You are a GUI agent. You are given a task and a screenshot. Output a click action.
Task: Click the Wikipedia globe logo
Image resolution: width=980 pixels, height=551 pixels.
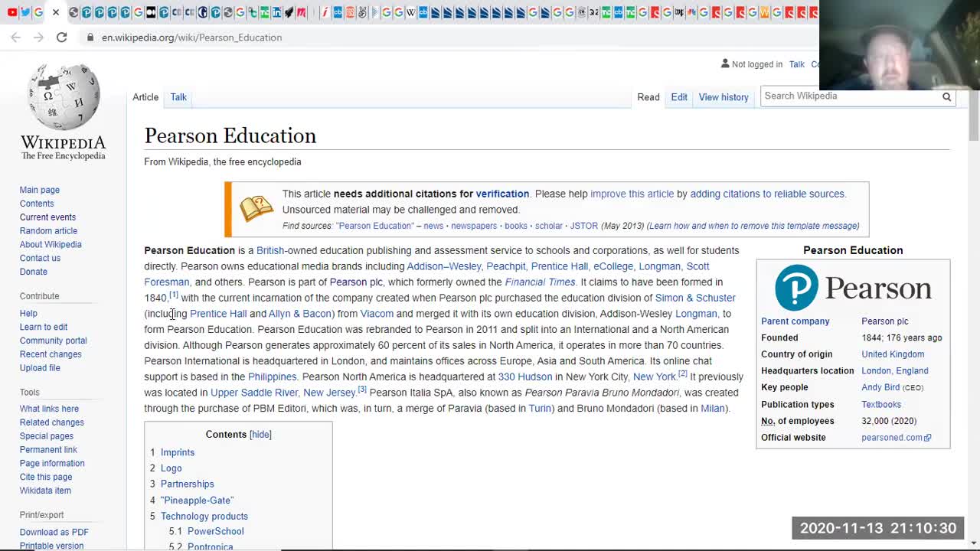(64, 96)
